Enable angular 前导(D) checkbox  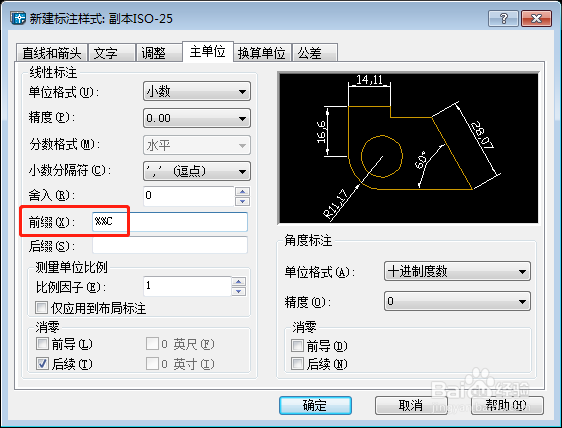pyautogui.click(x=297, y=346)
